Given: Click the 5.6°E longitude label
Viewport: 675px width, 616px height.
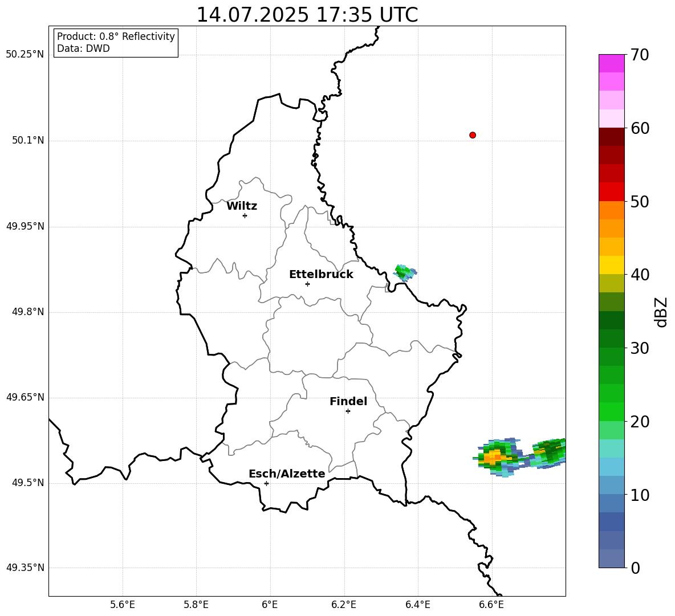Looking at the screenshot, I should point(123,605).
